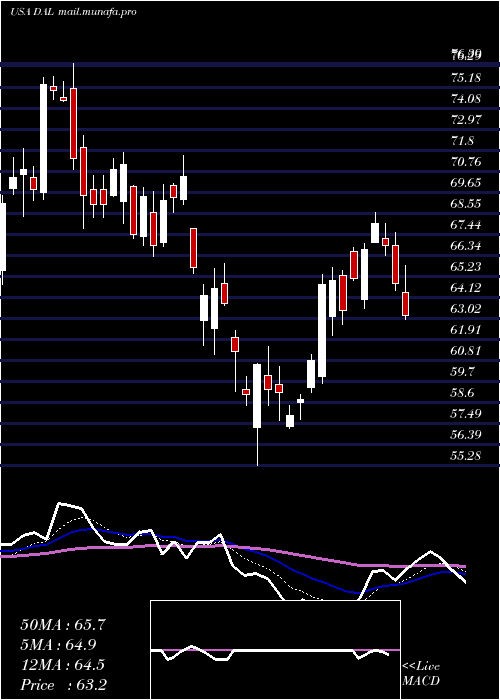Click the 58.6 price axis label
Viewport: 500px width, 700px height.
pos(462,392)
